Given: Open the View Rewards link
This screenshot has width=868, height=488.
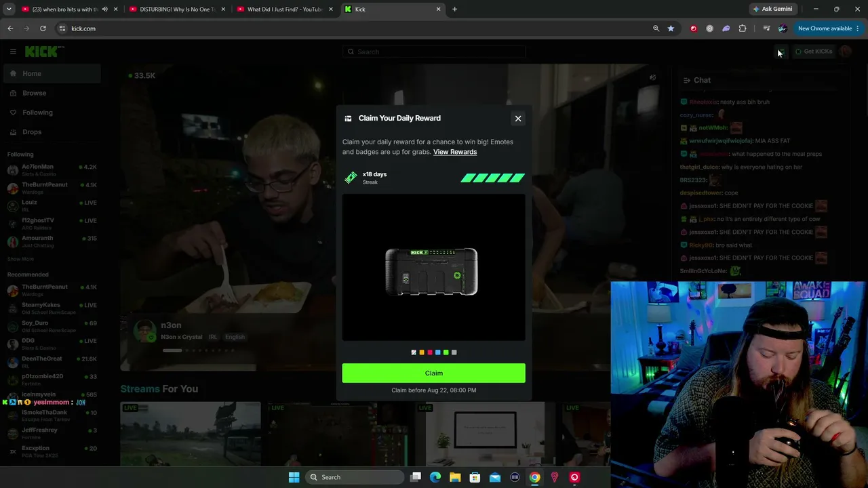Looking at the screenshot, I should click(x=455, y=152).
